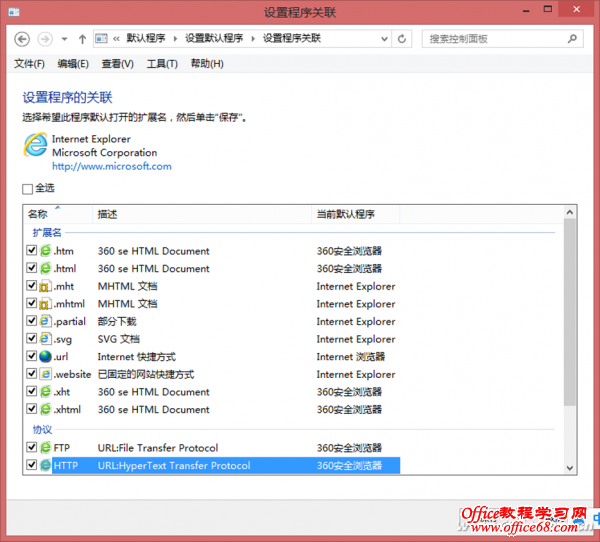The height and width of the screenshot is (542, 600).
Task: Click the search magnifier icon
Action: coord(572,39)
